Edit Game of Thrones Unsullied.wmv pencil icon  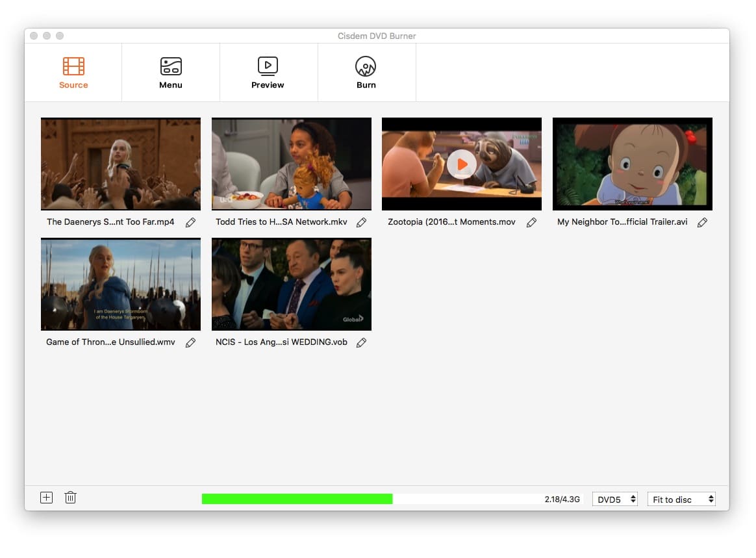point(191,342)
